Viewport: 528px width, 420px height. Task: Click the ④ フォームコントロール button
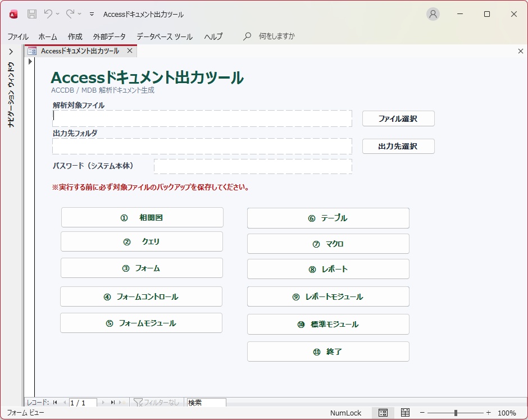pyautogui.click(x=142, y=296)
